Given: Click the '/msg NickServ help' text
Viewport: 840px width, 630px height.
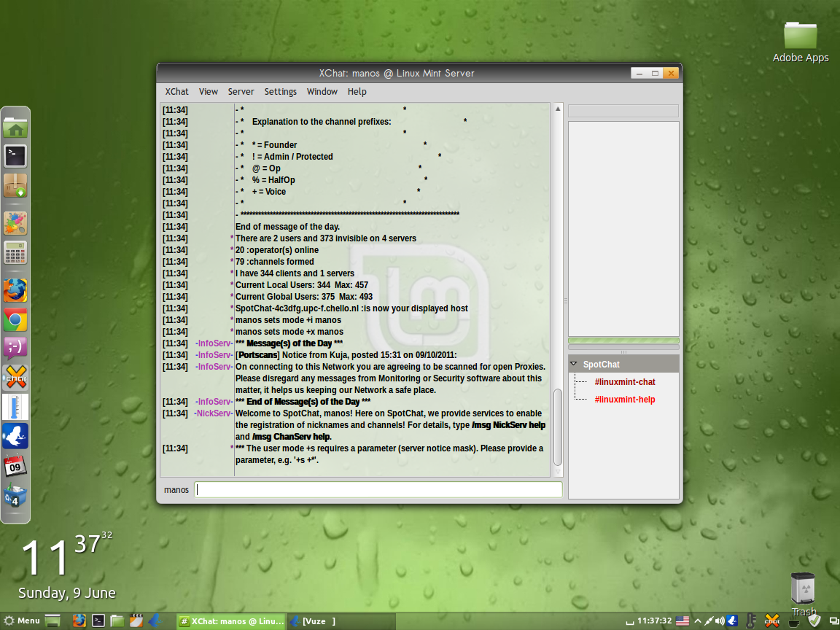Looking at the screenshot, I should coord(508,425).
